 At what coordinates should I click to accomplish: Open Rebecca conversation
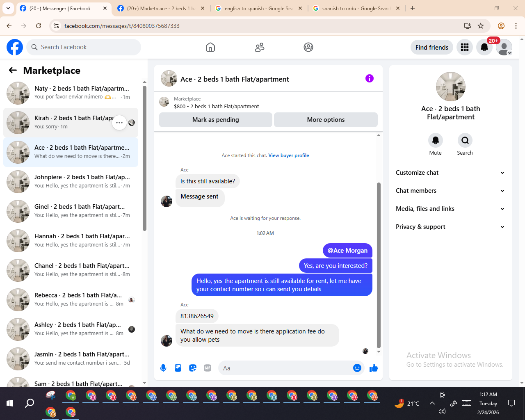click(71, 300)
